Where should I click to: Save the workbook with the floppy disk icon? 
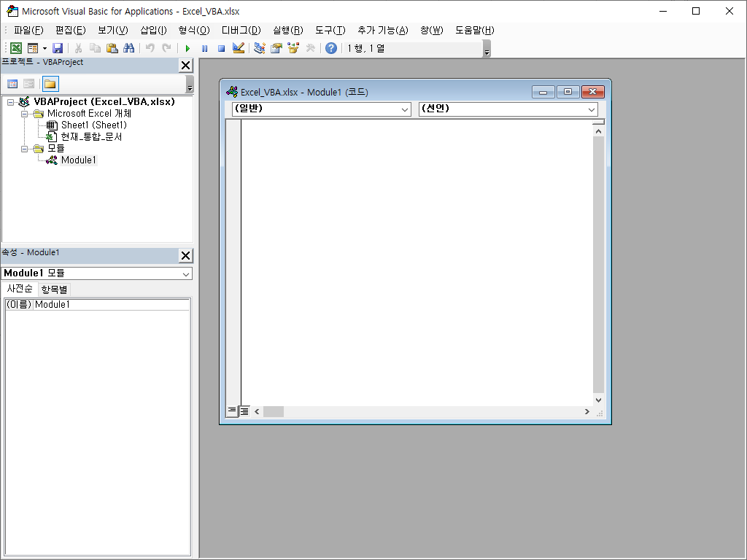pos(58,48)
